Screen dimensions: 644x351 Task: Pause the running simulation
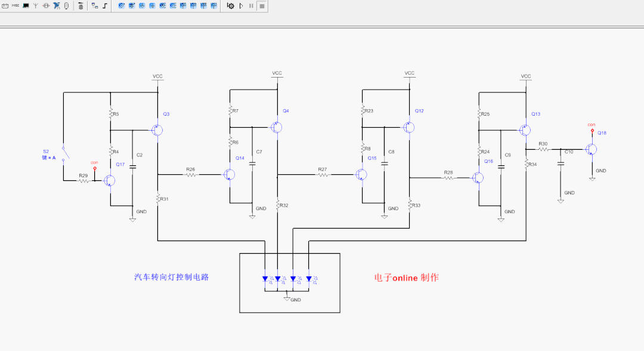click(251, 5)
